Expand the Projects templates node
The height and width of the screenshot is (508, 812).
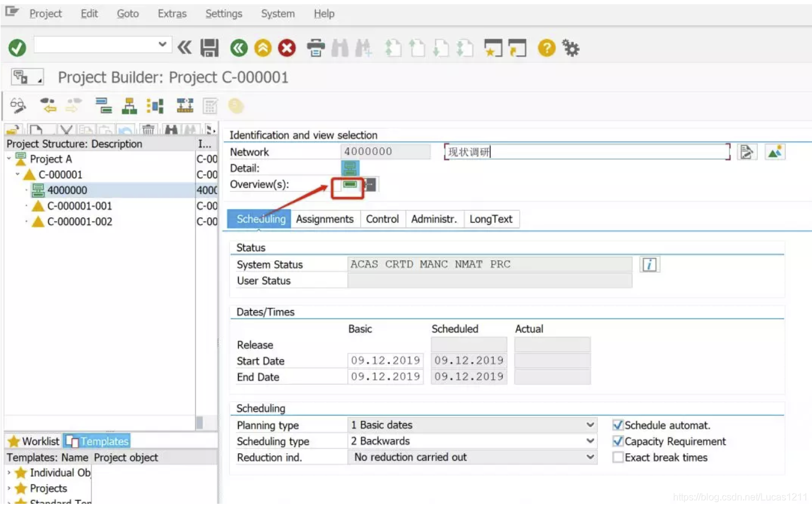9,489
